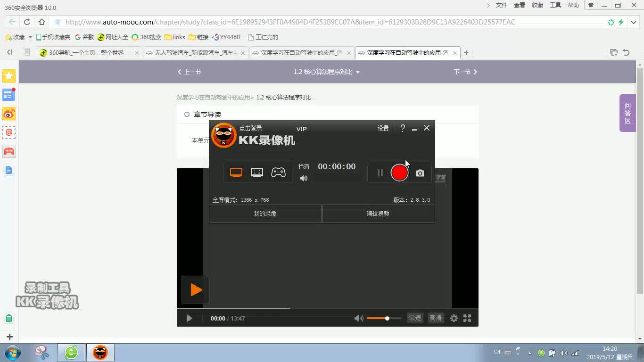Viewport: 644px width, 362px height.
Task: Click KK录像机 taskbar icon
Action: click(100, 352)
